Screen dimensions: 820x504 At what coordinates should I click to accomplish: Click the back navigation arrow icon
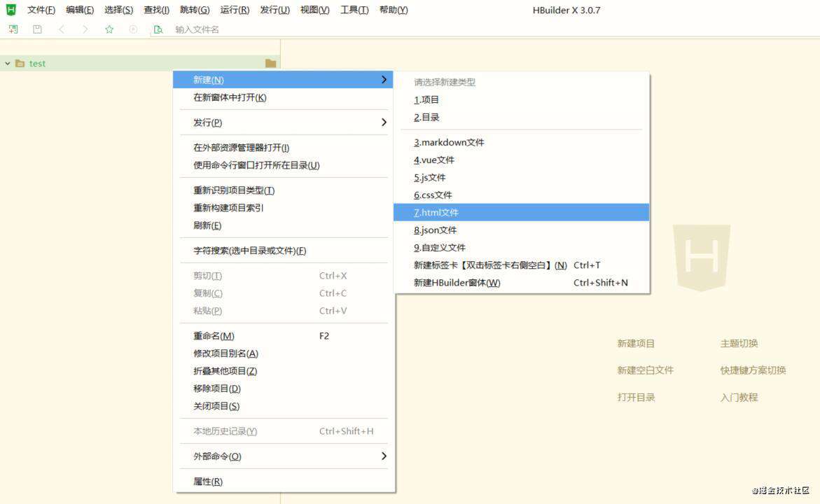(x=61, y=29)
